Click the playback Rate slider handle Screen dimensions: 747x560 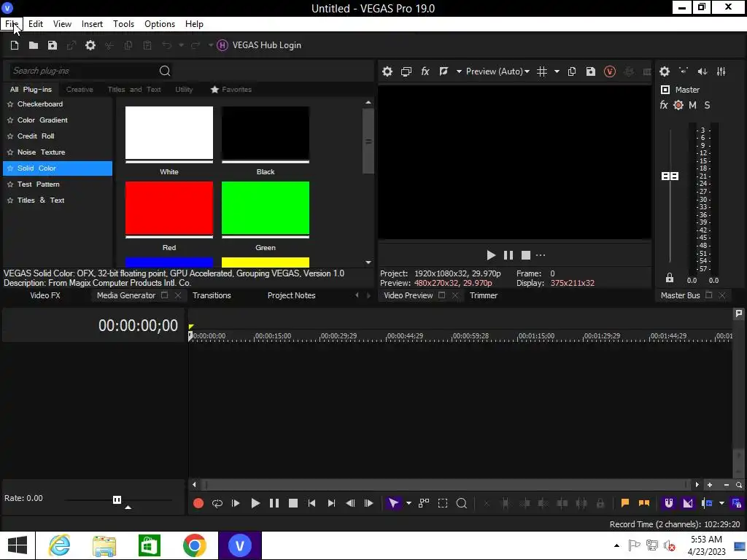[117, 499]
